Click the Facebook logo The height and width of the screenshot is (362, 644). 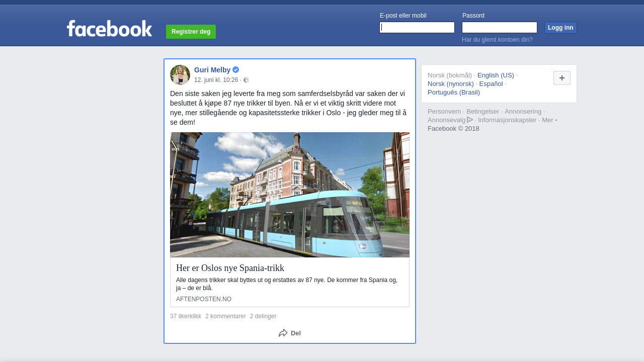109,29
